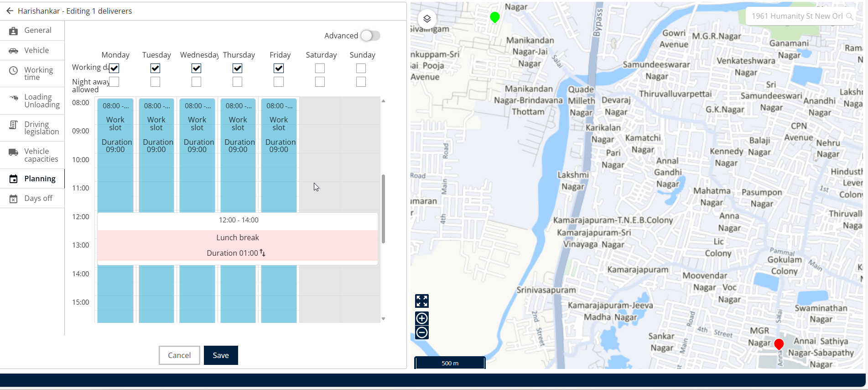Toggle the Advanced switch
This screenshot has height=390, width=868.
[370, 36]
